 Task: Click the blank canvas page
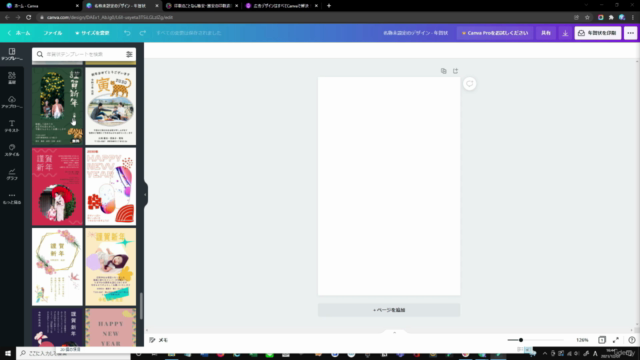[389, 186]
